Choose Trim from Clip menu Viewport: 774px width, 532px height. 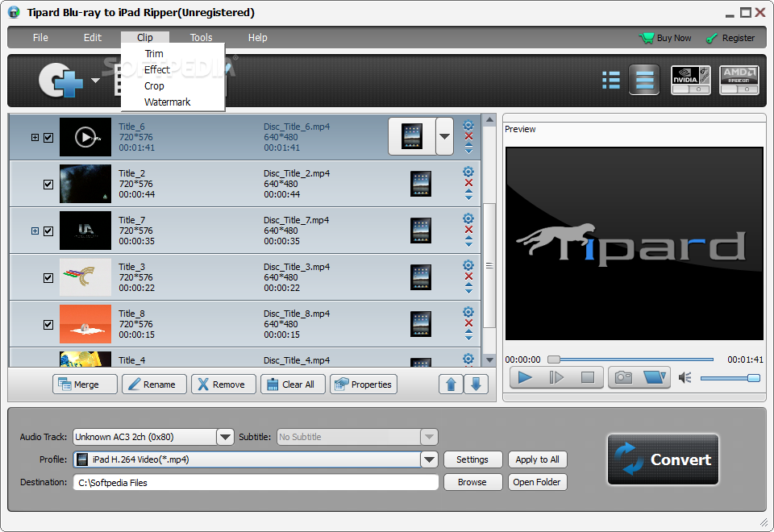(153, 54)
